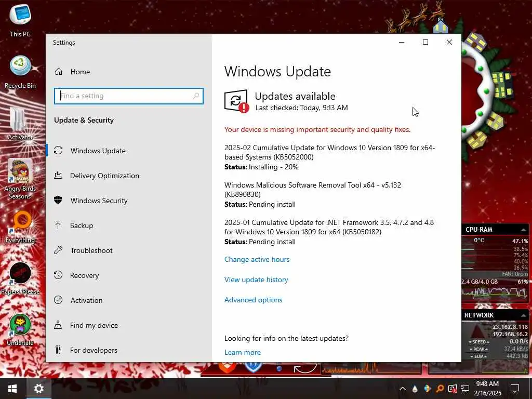532x399 pixels.
Task: Open Advanced options link
Action: [253, 300]
